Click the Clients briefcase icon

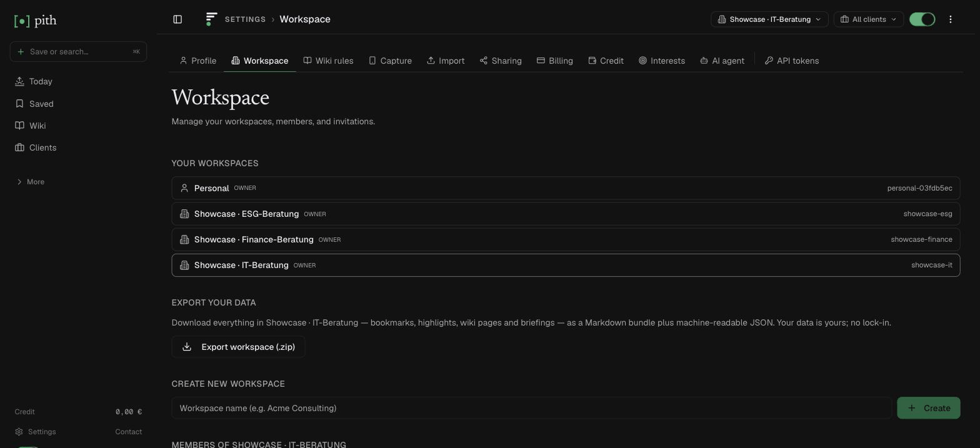click(19, 147)
